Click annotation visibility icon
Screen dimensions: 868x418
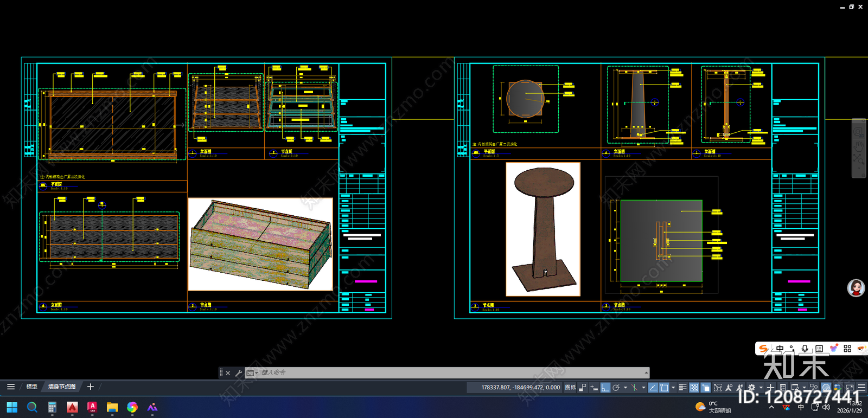(729, 387)
